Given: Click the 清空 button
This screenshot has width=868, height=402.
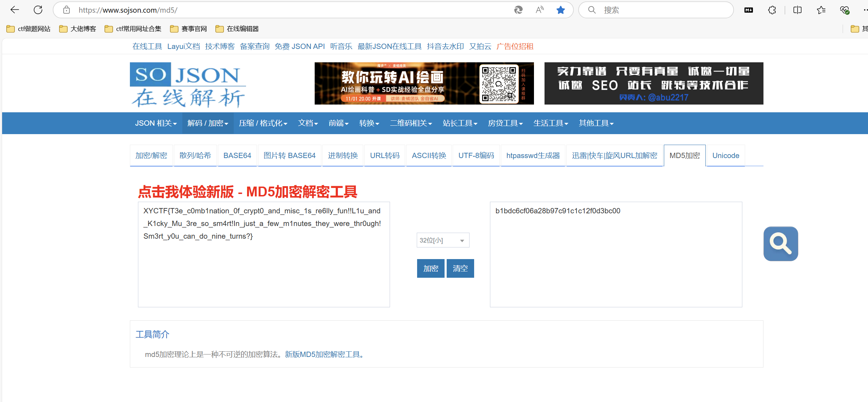Looking at the screenshot, I should (x=460, y=268).
